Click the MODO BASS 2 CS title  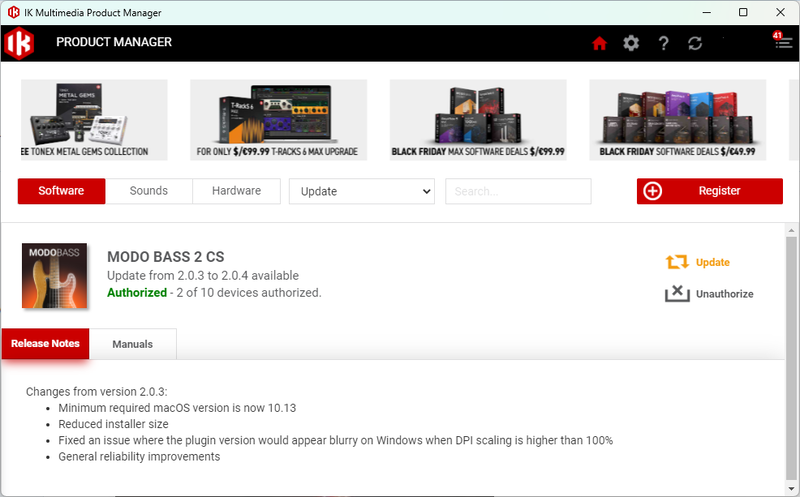tap(165, 257)
